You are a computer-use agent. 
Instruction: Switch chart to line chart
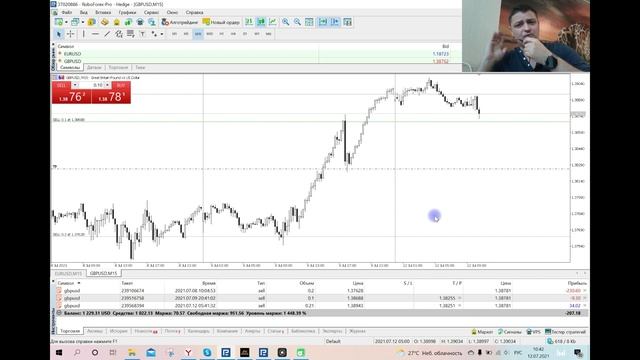273,22
